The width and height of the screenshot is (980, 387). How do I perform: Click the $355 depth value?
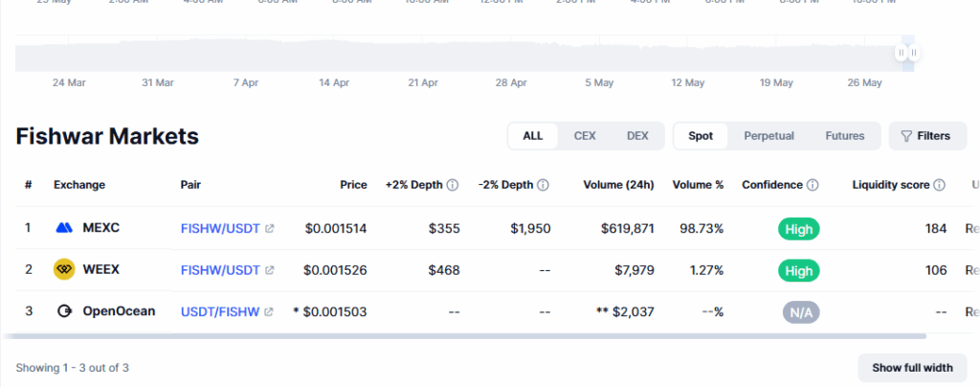click(444, 229)
